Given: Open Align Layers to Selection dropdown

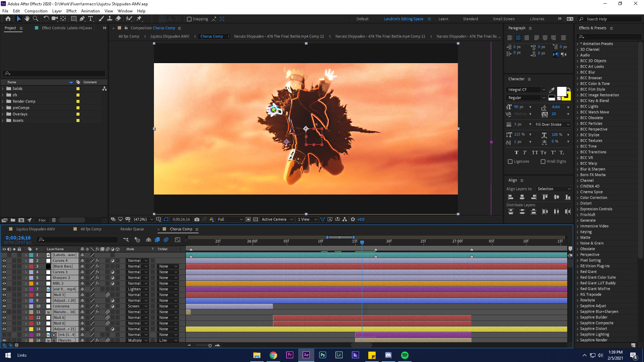Looking at the screenshot, I should tap(553, 189).
